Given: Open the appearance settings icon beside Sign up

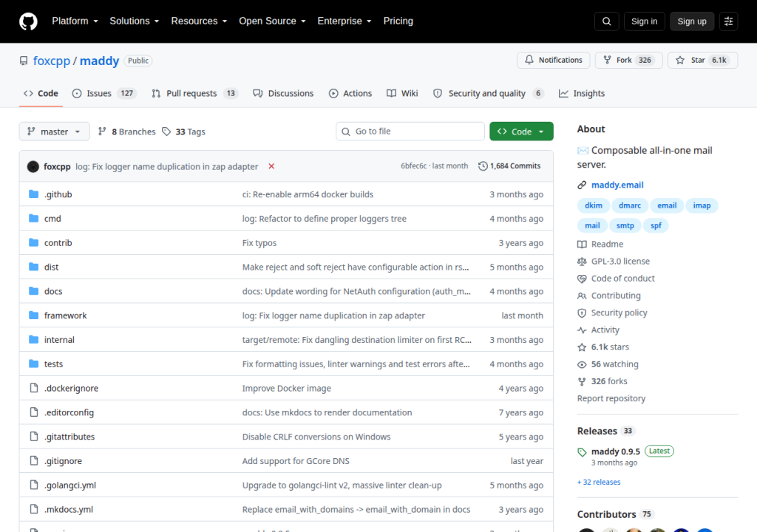Looking at the screenshot, I should 728,21.
